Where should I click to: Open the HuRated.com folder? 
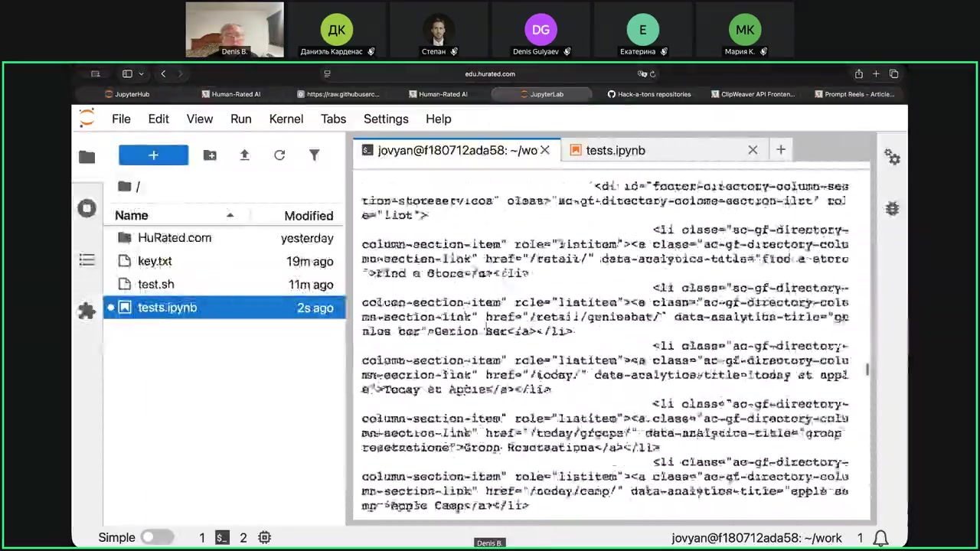pos(175,238)
